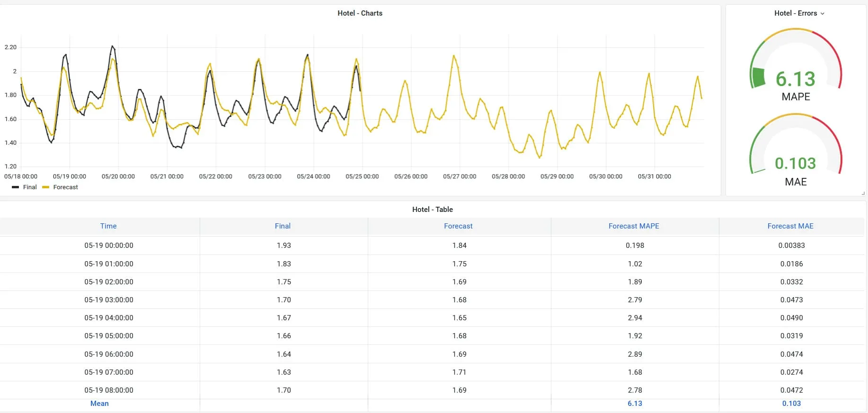The height and width of the screenshot is (413, 868).
Task: Select the 05-19 00:00:00 time cell
Action: pyautogui.click(x=109, y=246)
